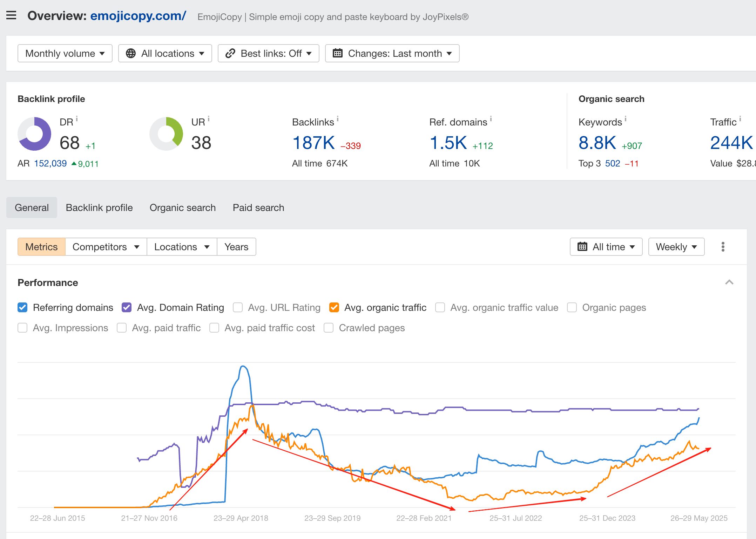Open the chart options three-dot menu
Viewport: 756px width, 539px height.
click(x=723, y=247)
